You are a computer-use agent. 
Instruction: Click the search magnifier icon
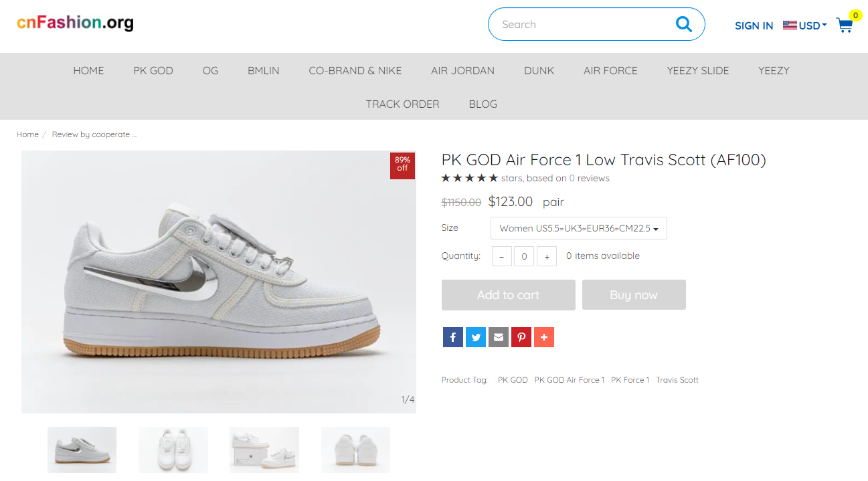(x=683, y=24)
